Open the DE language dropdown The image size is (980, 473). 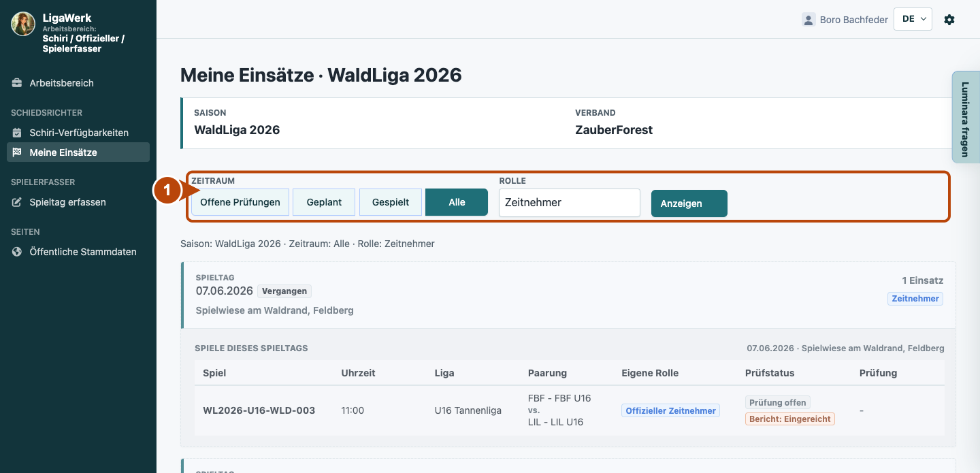tap(913, 19)
